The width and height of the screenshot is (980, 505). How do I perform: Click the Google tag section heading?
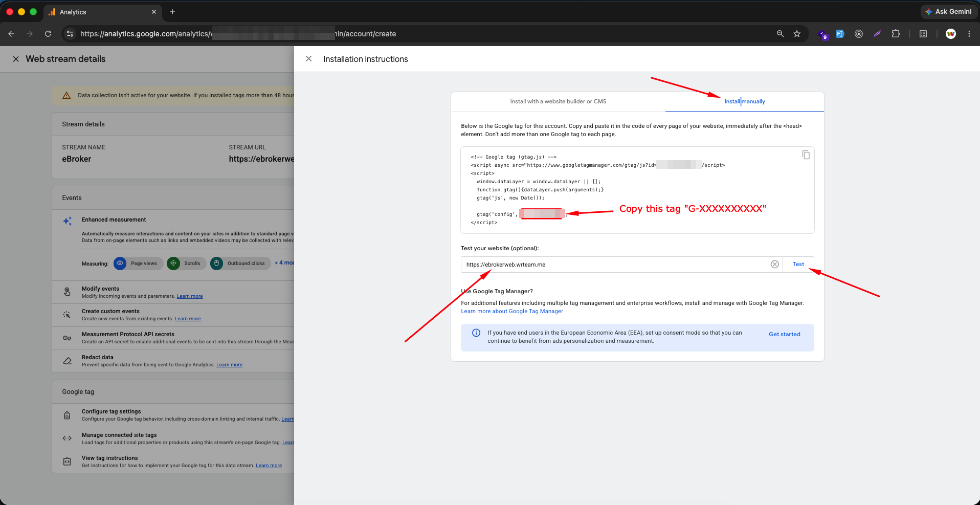(78, 392)
